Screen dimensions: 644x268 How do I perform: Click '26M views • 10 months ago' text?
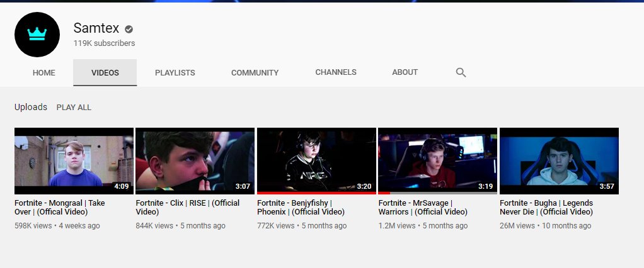click(x=546, y=226)
